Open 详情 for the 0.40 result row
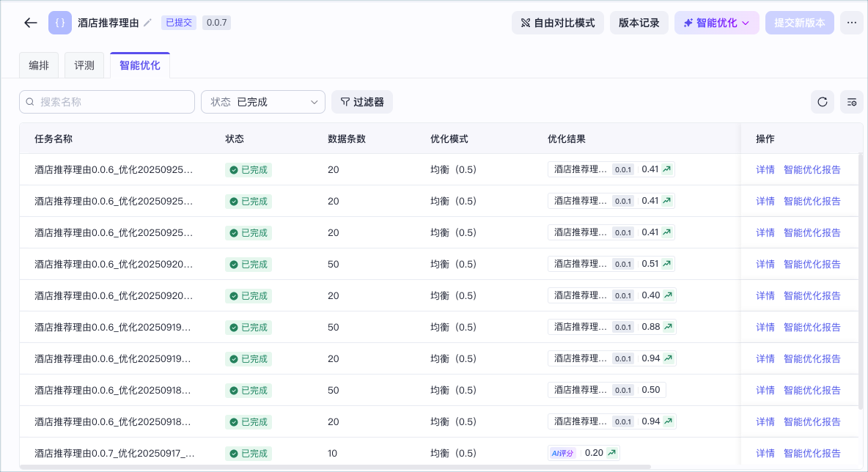The image size is (868, 472). pyautogui.click(x=765, y=295)
